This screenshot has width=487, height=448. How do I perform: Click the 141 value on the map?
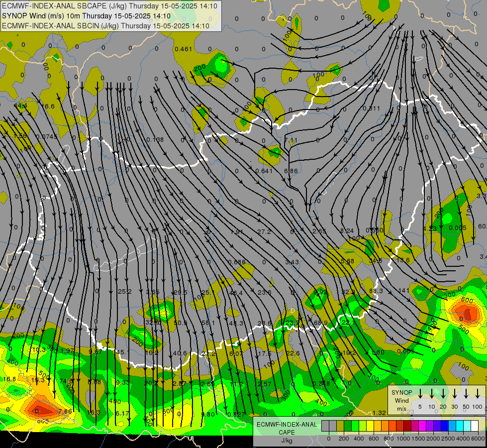click(x=404, y=290)
